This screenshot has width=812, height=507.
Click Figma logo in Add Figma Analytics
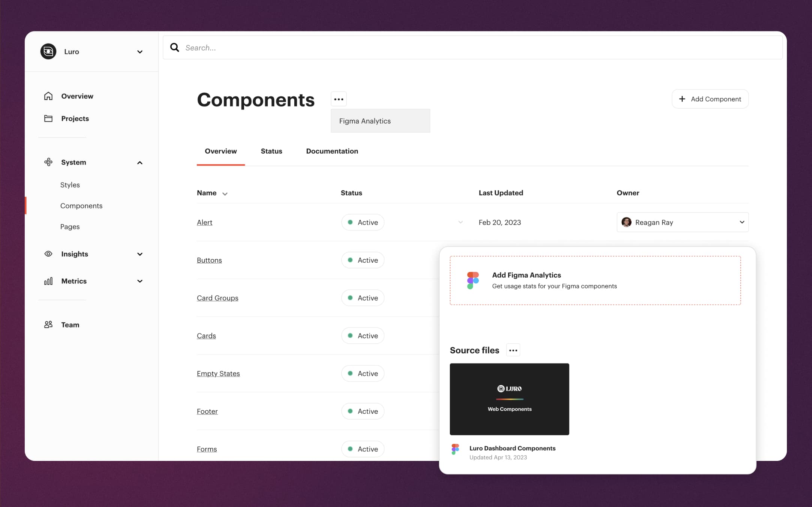(x=473, y=280)
